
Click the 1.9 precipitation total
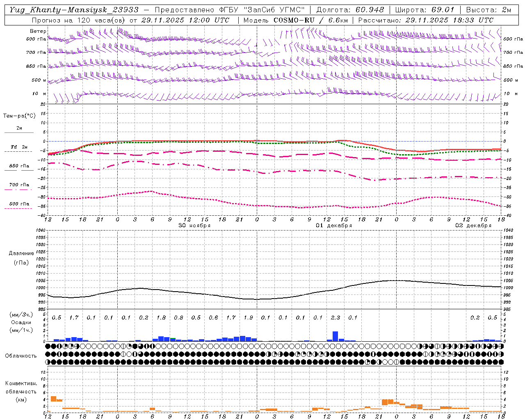click(x=248, y=317)
